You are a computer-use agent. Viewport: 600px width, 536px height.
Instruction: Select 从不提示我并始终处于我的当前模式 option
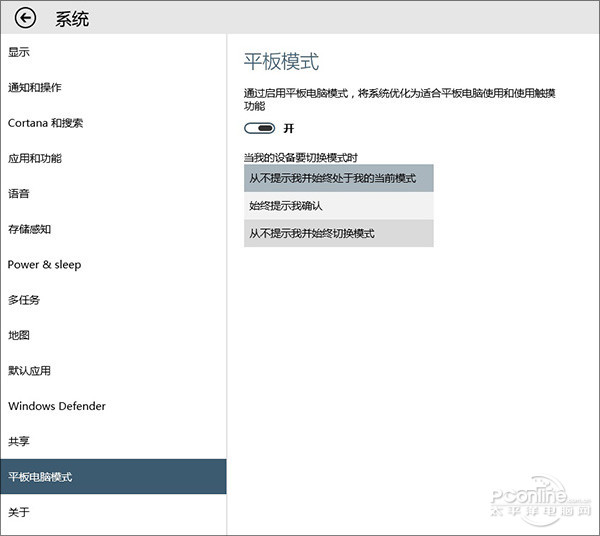[x=339, y=178]
